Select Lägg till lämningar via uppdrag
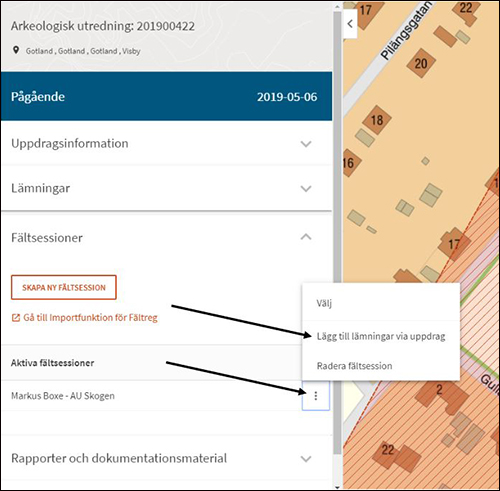Screen dimensions: 500x491 tap(381, 337)
